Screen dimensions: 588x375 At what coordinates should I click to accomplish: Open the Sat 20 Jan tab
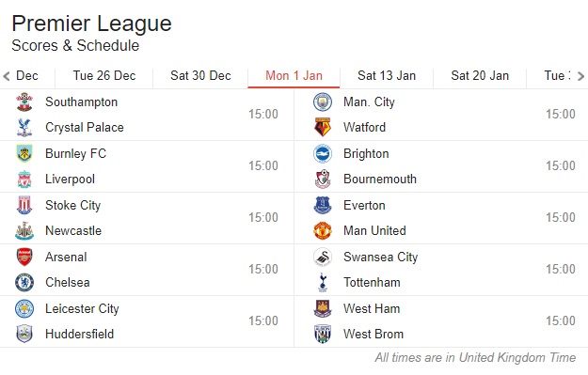coord(480,76)
